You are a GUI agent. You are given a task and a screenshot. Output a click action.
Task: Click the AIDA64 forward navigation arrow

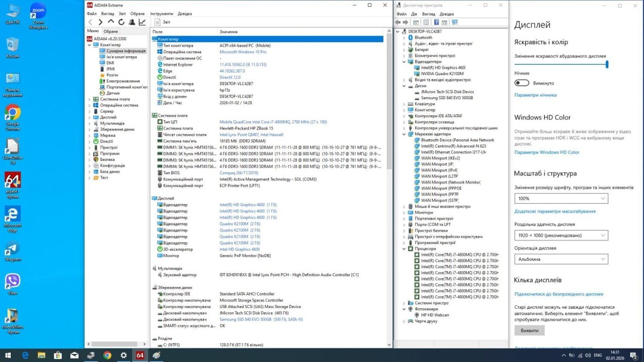[x=100, y=22]
